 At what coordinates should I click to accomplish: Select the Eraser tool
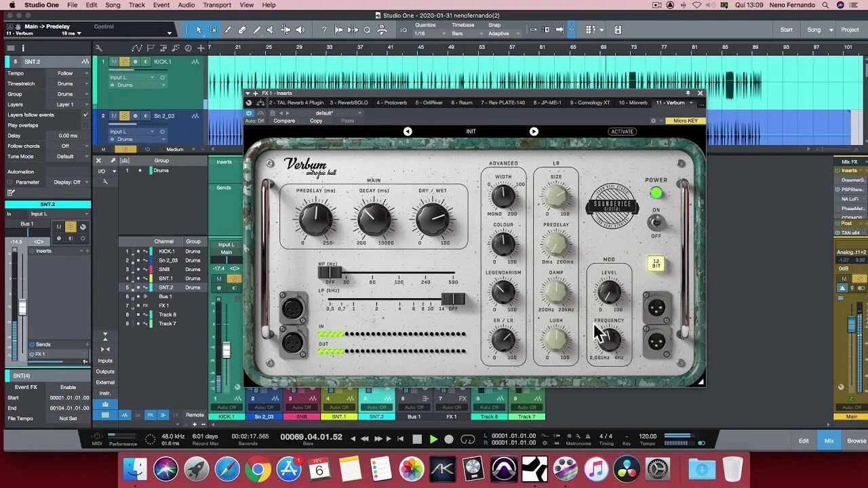point(242,30)
